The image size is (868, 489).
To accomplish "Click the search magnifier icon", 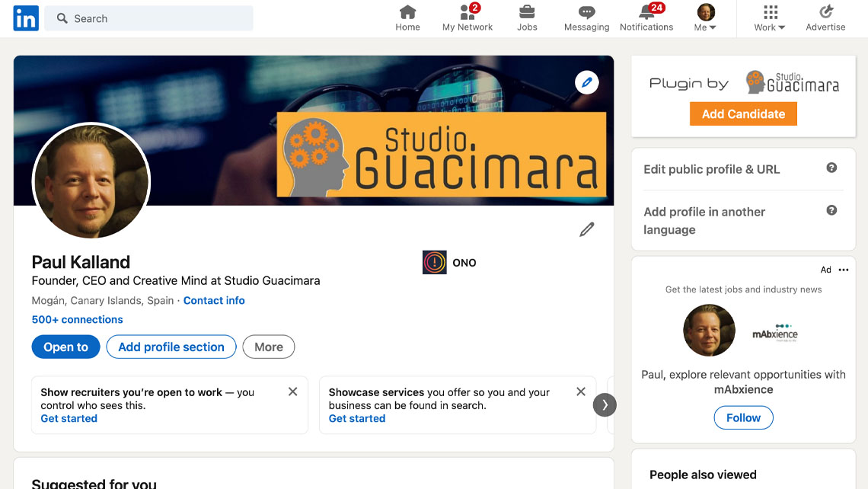I will pos(62,18).
